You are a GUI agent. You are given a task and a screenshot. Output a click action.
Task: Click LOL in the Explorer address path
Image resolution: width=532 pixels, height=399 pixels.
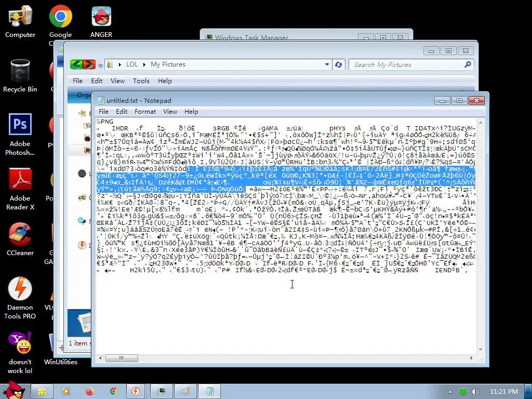132,64
